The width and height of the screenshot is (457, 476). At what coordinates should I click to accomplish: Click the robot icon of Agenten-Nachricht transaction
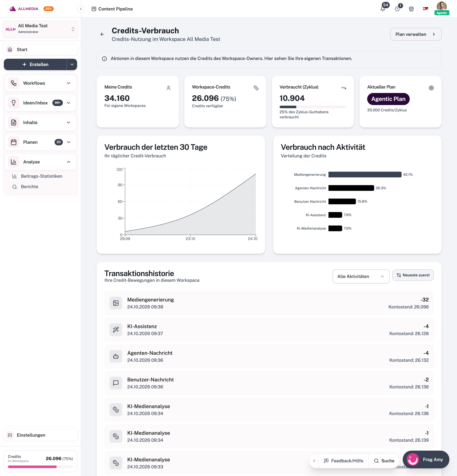[x=116, y=357]
